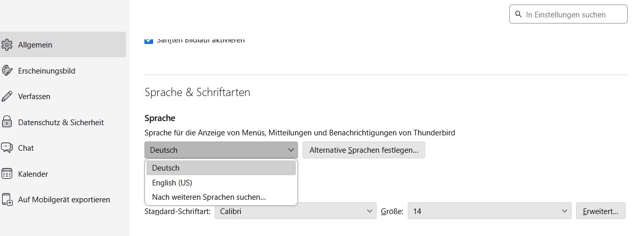Viewport: 644px width, 236px height.
Task: Open the Erweitert font settings button
Action: click(x=601, y=211)
